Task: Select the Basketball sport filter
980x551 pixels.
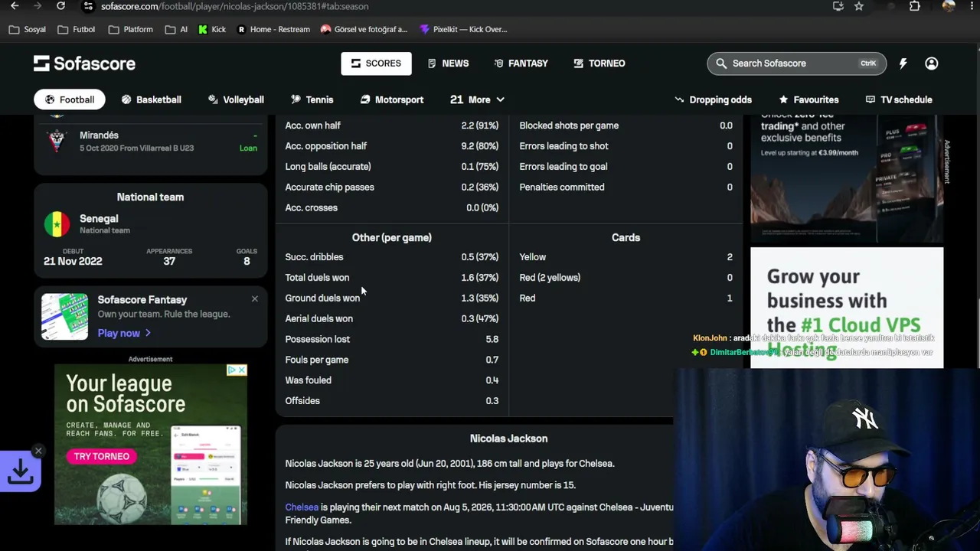Action: [x=151, y=99]
